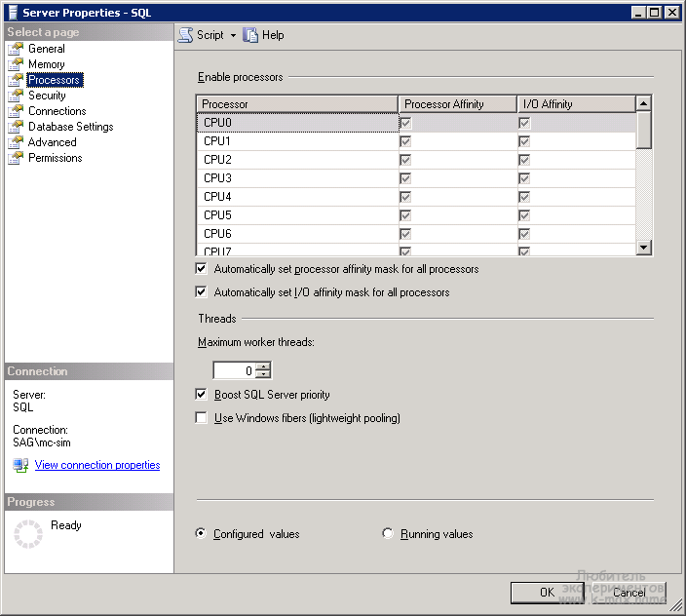
Task: Toggle CPU0 Processor Affinity checkbox
Action: (405, 123)
